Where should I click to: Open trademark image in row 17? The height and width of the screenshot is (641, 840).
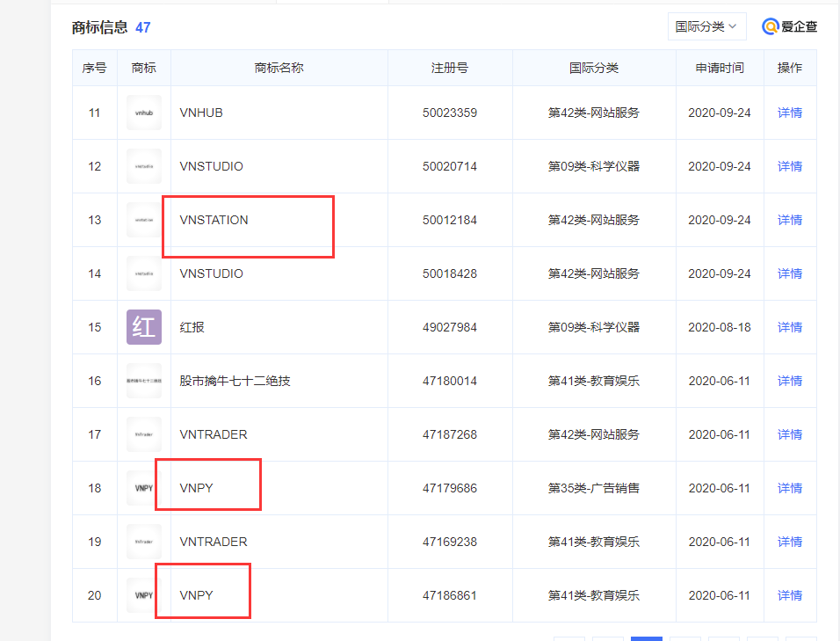click(x=143, y=434)
